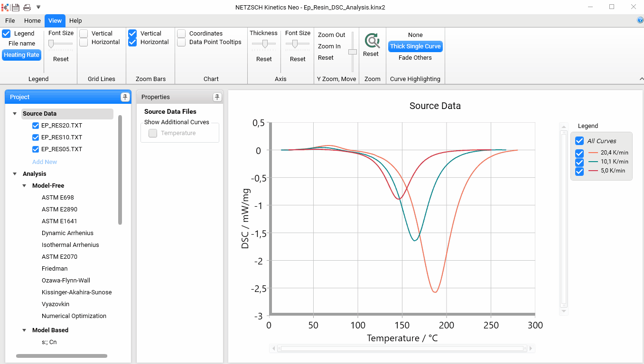This screenshot has width=644, height=364.
Task: Toggle 20,4 K/min curve visibility
Action: (x=579, y=153)
